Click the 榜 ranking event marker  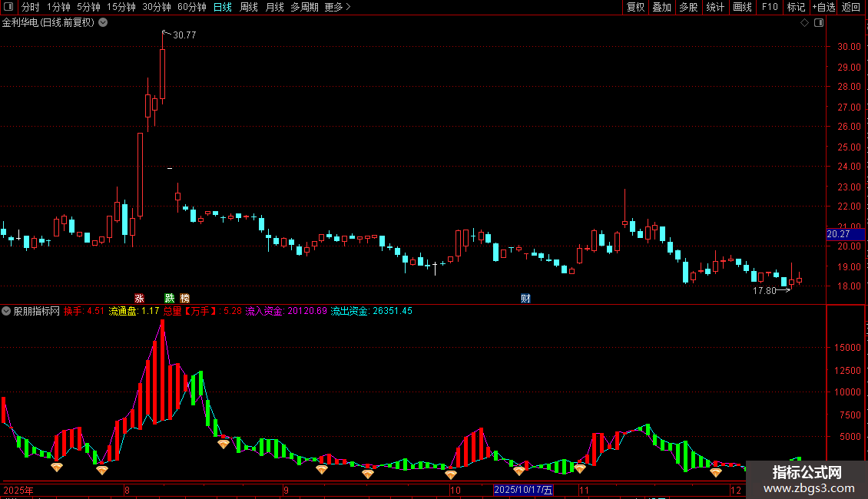[x=184, y=298]
